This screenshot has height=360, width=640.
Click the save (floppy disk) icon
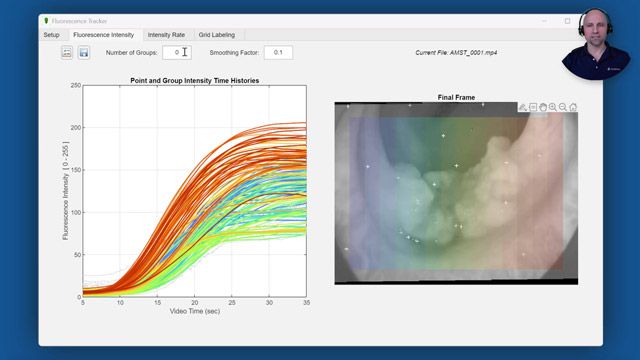[x=84, y=52]
